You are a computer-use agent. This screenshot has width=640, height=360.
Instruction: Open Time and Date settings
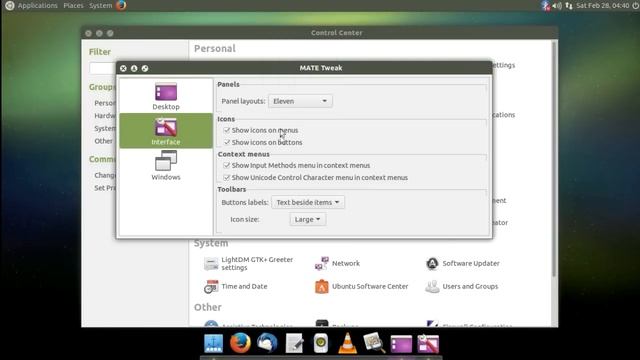tap(236, 287)
